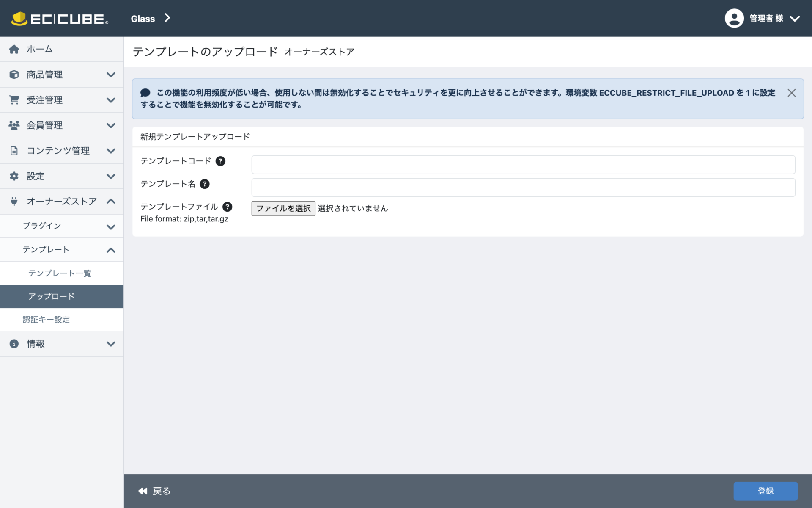Viewport: 812px width, 508px height.
Task: Collapse the テンプレート submenu chevron
Action: pos(111,250)
